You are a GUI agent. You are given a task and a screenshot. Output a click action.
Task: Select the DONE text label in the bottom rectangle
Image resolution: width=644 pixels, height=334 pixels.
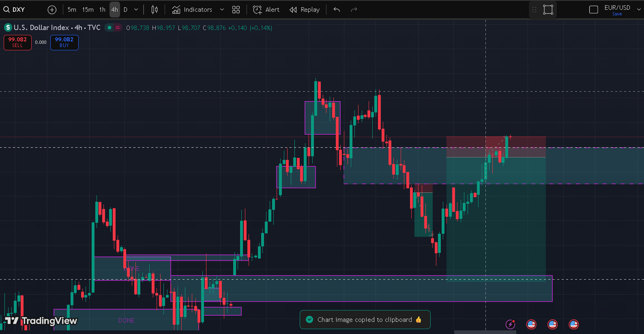[127, 321]
